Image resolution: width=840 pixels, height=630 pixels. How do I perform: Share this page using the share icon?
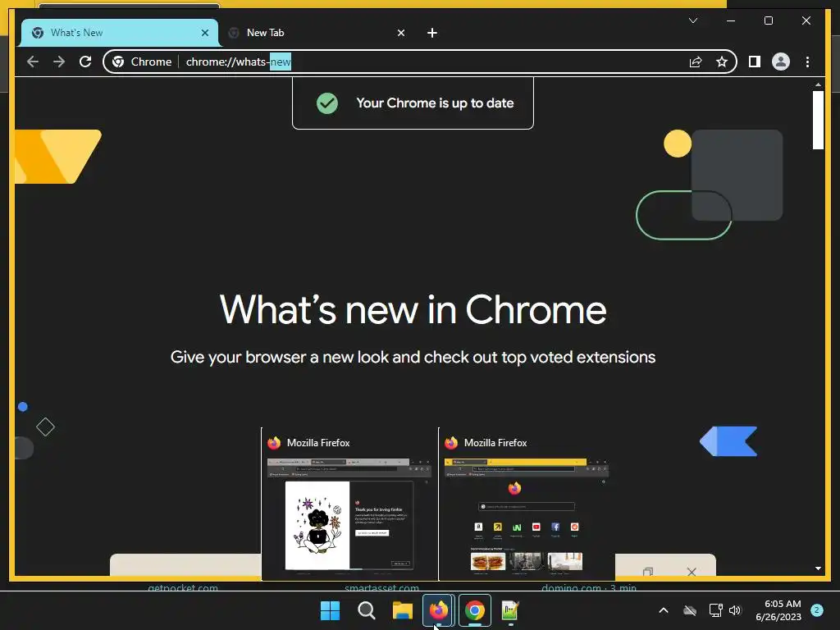tap(696, 62)
